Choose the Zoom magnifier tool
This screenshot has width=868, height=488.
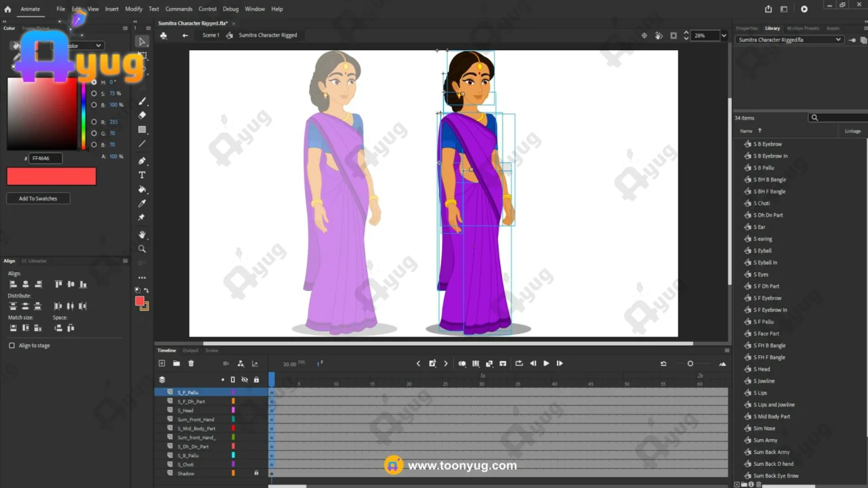pos(142,249)
